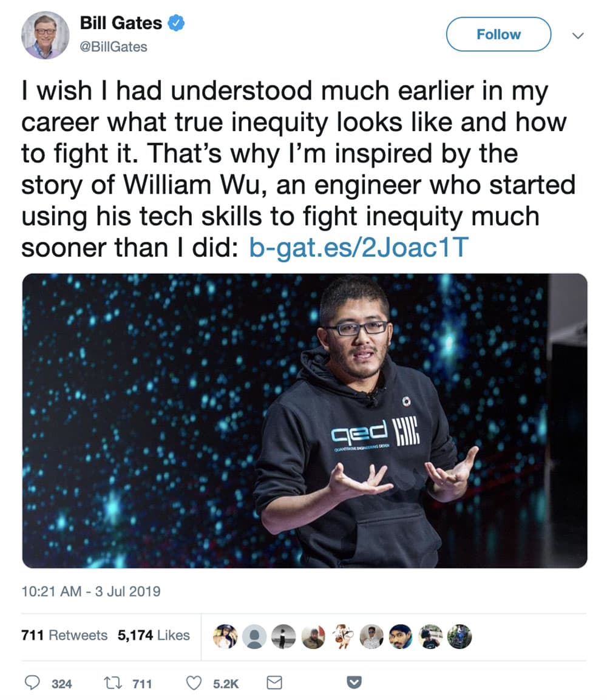Save tweet with Pocket icon
607x700 pixels.
(x=354, y=682)
